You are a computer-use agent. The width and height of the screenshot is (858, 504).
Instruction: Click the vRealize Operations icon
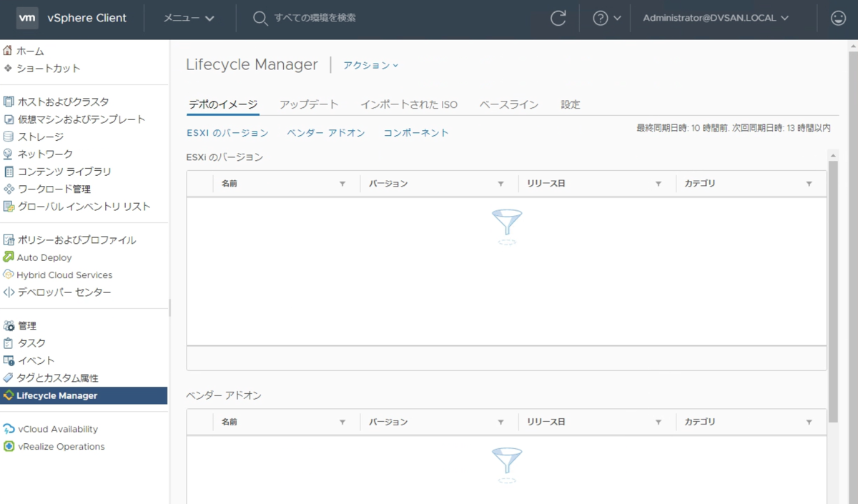9,447
